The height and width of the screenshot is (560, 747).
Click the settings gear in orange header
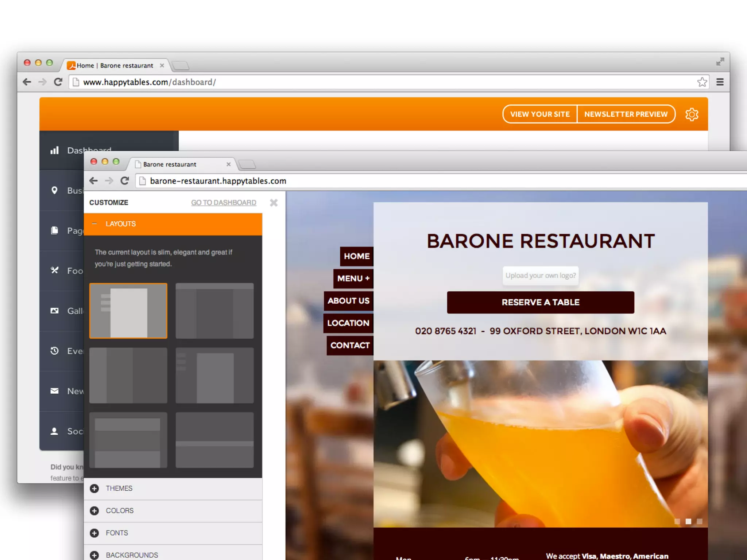point(692,114)
